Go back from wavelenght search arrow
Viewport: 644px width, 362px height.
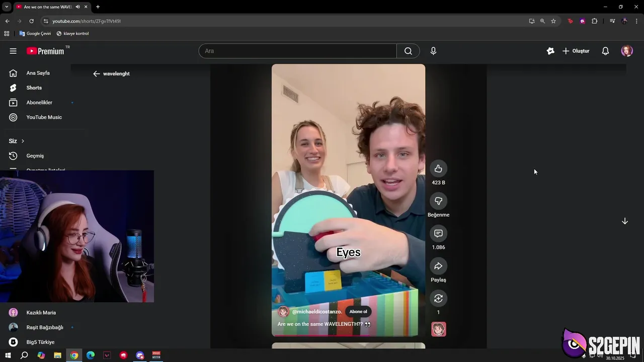click(x=97, y=73)
